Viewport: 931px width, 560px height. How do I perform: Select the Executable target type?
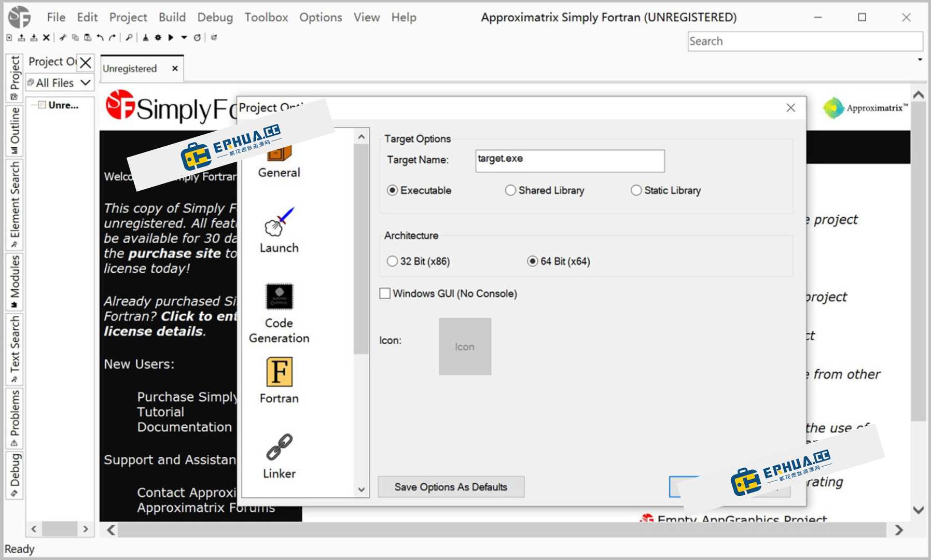(x=419, y=190)
